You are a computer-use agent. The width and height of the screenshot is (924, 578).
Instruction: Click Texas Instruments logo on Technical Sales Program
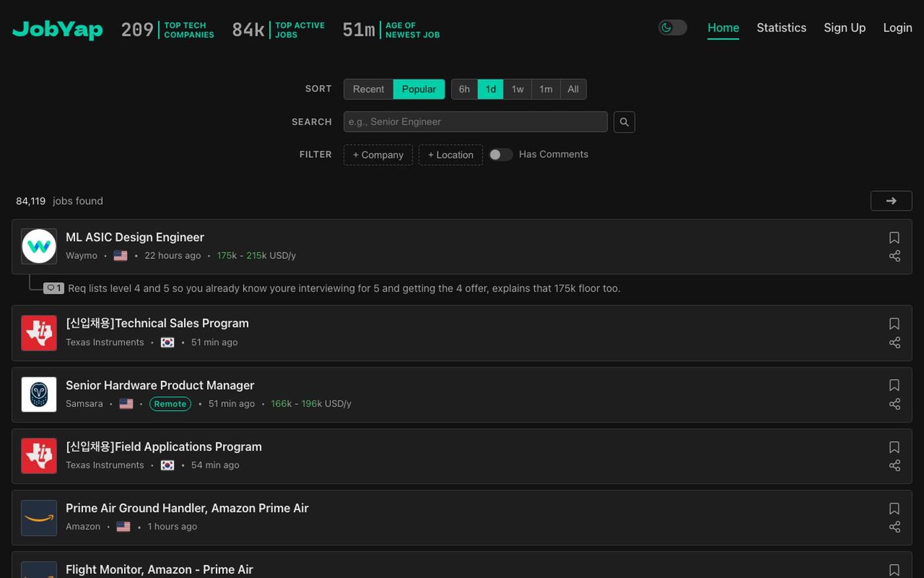coord(39,333)
